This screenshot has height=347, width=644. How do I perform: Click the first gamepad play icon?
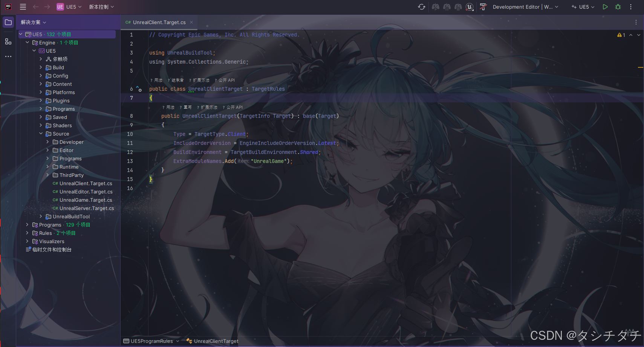(436, 7)
